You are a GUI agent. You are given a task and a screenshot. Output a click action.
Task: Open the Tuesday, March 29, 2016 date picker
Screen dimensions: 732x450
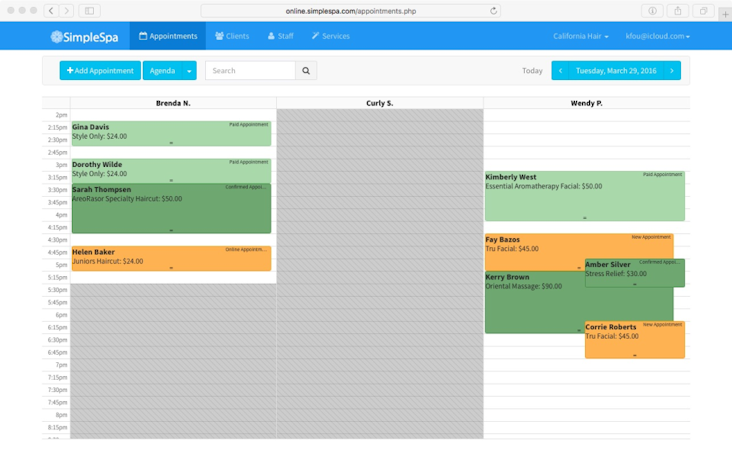pyautogui.click(x=616, y=70)
